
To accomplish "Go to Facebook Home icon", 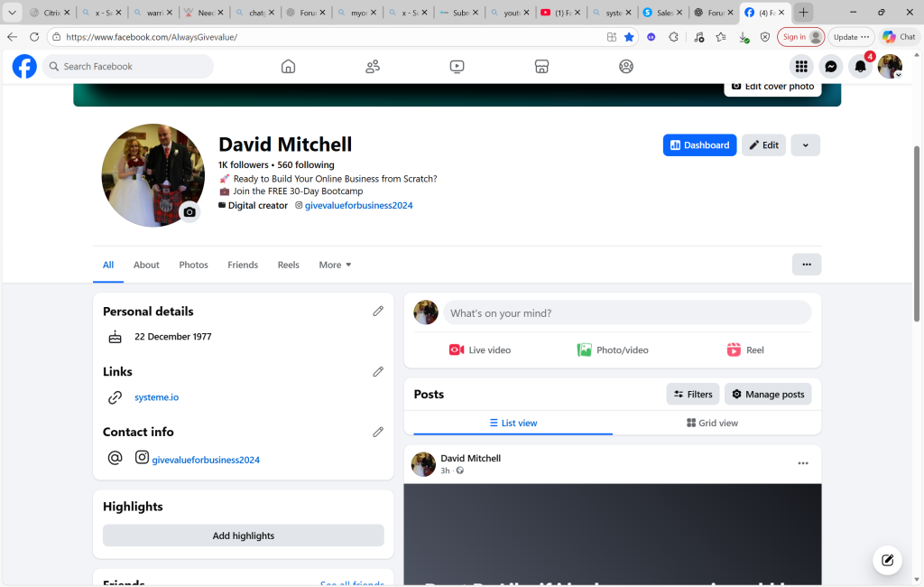I will [x=288, y=67].
